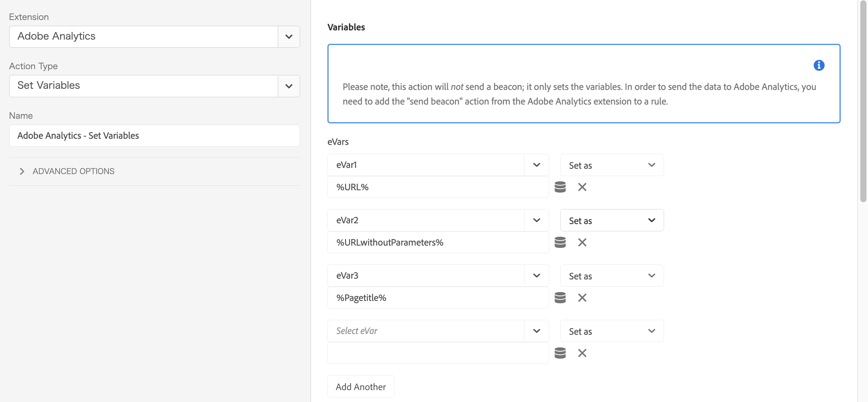Edit the Name field containing Adobe Analytics - Set Variables
This screenshot has width=868, height=402.
(154, 136)
